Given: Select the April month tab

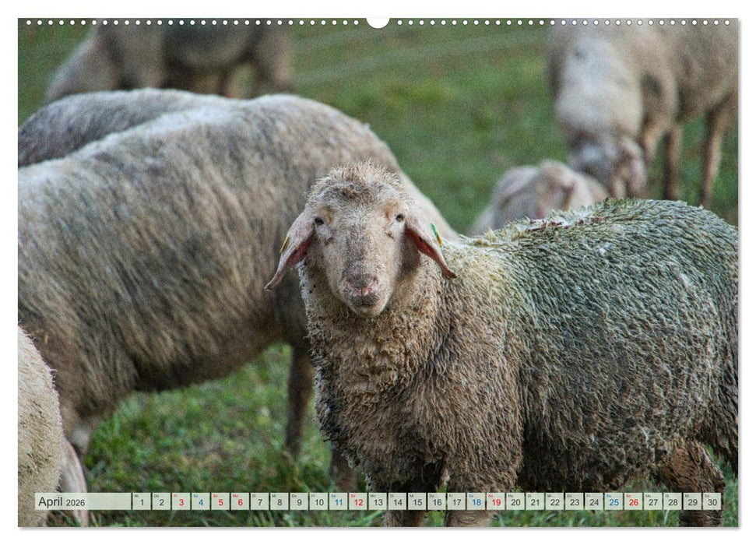Looking at the screenshot, I should tap(51, 503).
